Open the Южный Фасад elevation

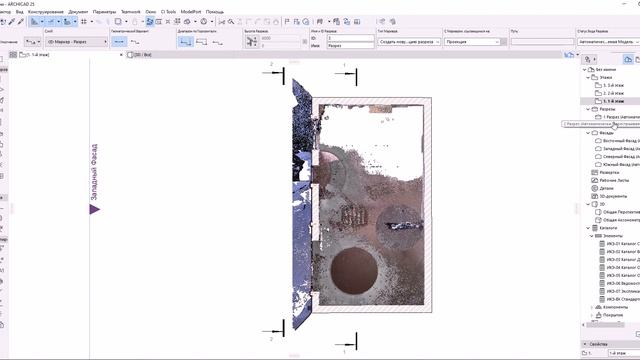tap(618, 164)
